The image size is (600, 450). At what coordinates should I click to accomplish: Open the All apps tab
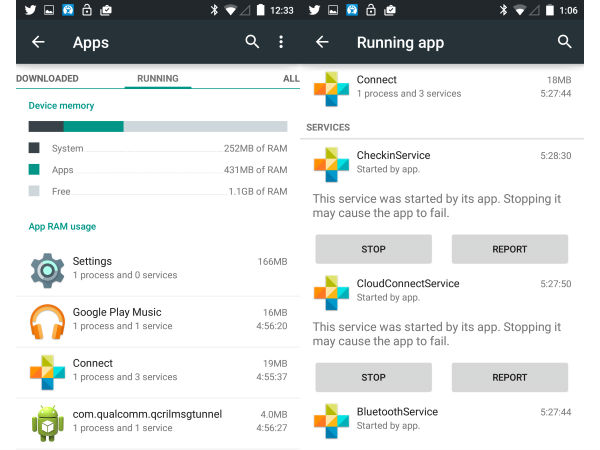[290, 78]
